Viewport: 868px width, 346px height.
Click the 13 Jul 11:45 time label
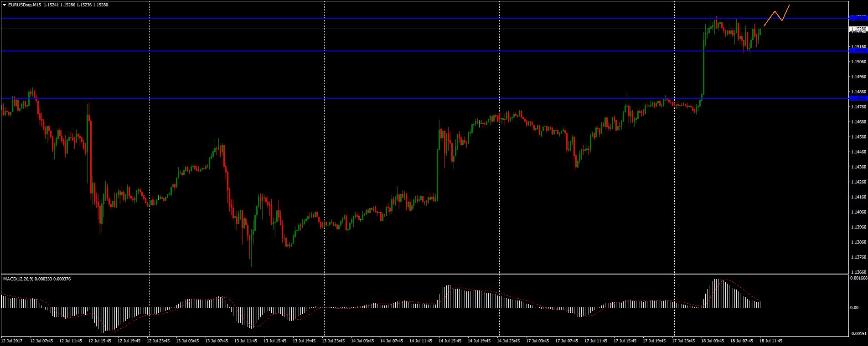pos(246,340)
